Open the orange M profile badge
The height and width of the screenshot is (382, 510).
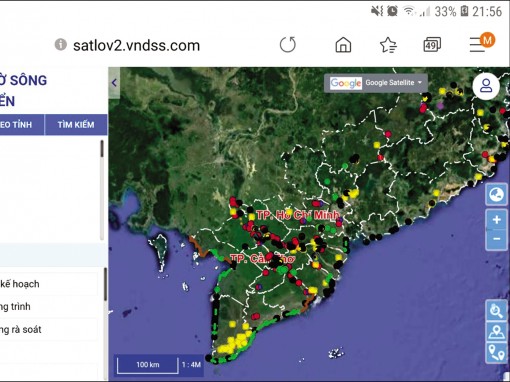[x=487, y=40]
